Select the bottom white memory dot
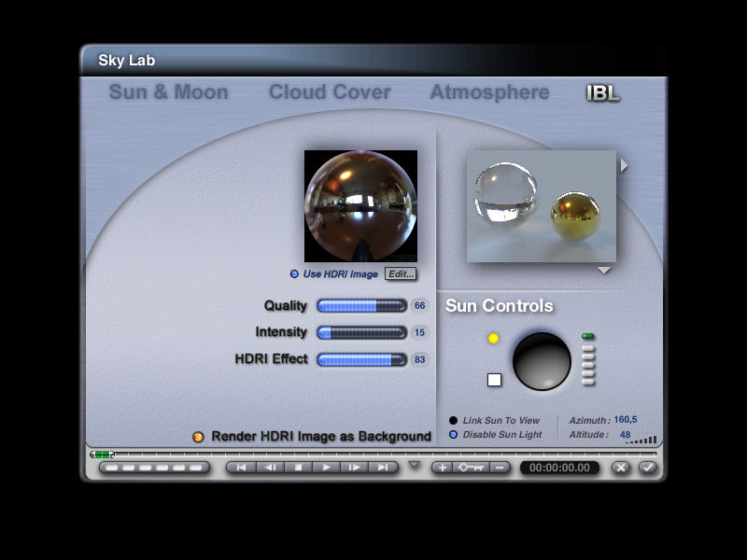This screenshot has width=747, height=560. (588, 382)
